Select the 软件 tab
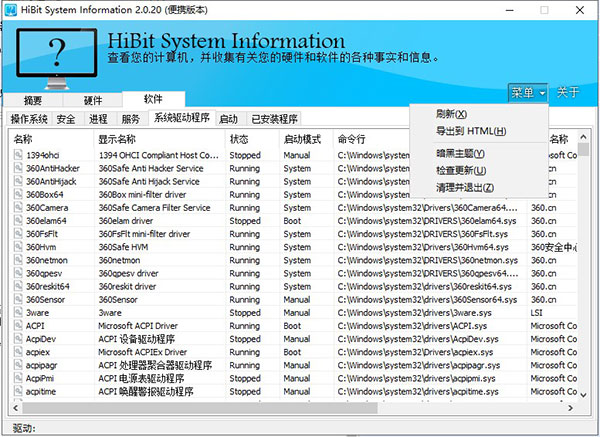Image resolution: width=600 pixels, height=437 pixels. click(153, 99)
